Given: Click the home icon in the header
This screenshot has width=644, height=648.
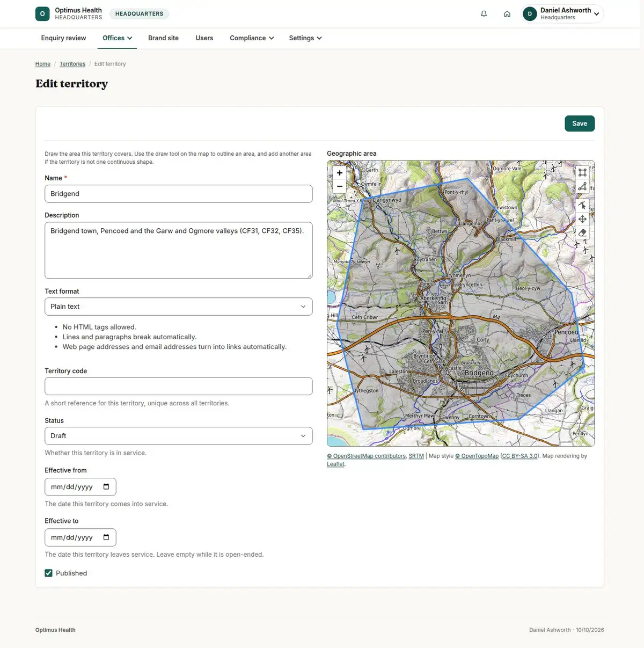Looking at the screenshot, I should [x=507, y=14].
